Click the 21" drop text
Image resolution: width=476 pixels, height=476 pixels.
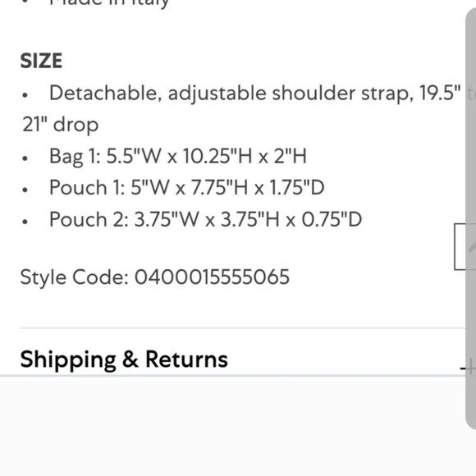point(61,125)
